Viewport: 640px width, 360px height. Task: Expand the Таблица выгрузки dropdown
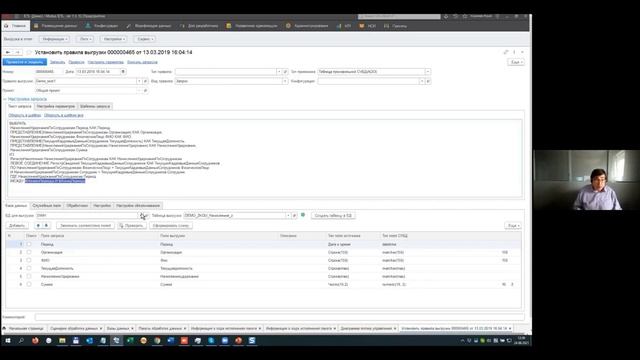288,216
